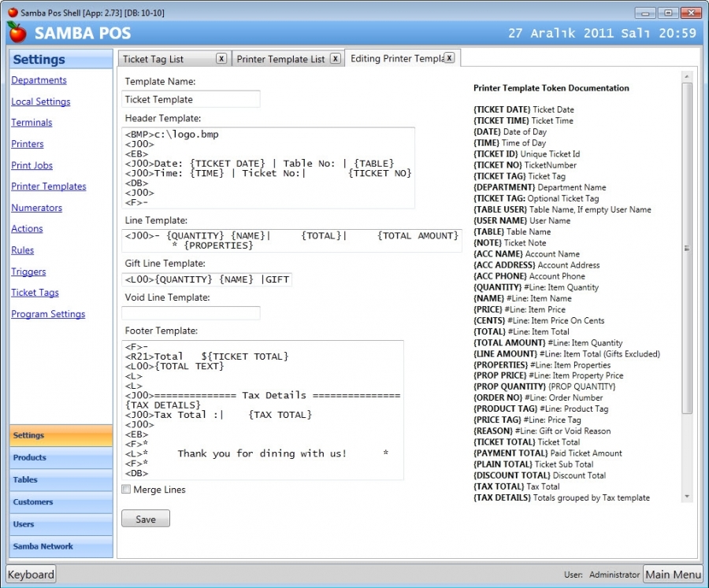
Task: Click the title bar apple icon
Action: (x=13, y=13)
